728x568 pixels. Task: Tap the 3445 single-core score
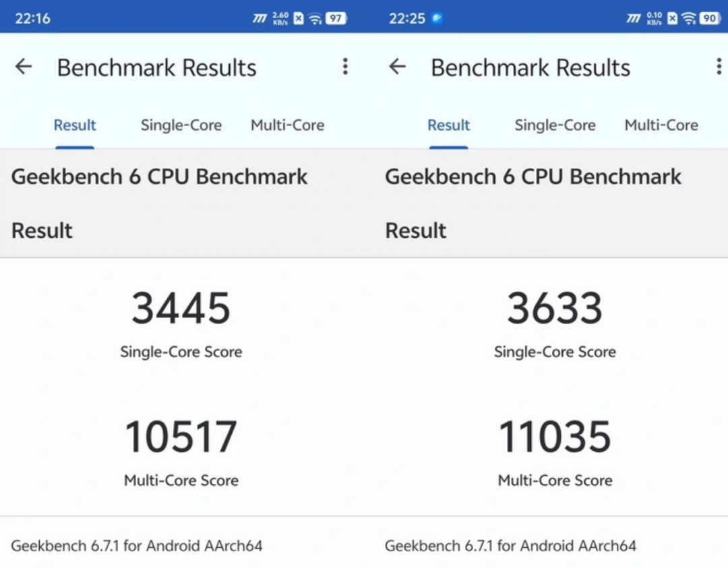[x=181, y=308]
